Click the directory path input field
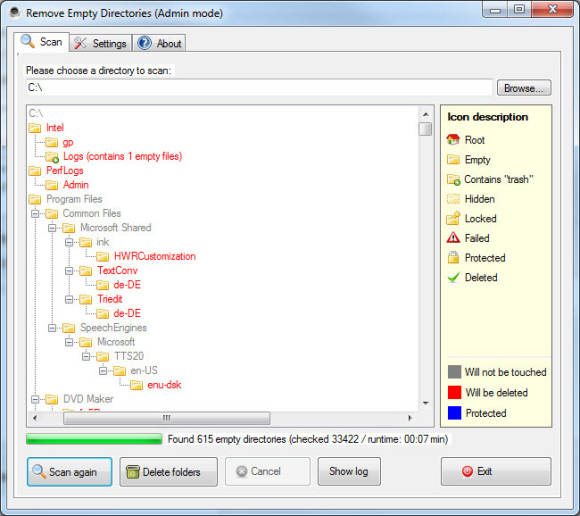580x516 pixels. coord(259,88)
